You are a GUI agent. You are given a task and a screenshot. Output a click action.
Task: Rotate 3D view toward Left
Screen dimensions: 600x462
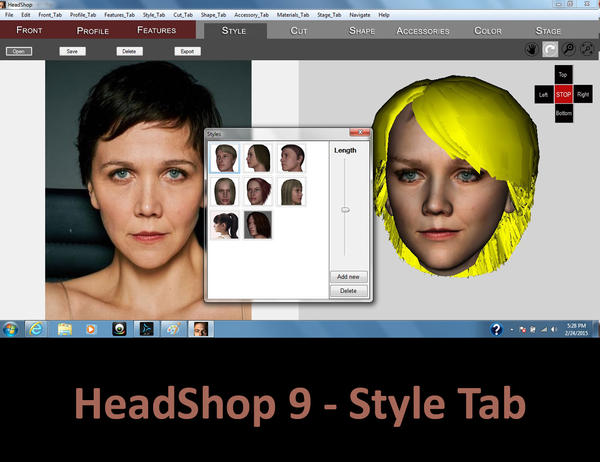[544, 94]
